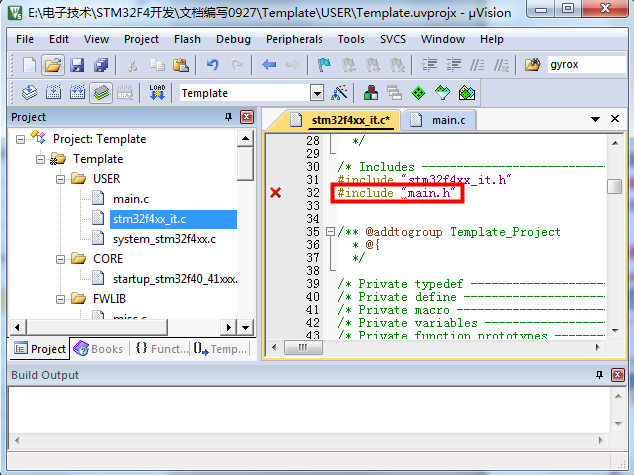Select startup_stm32f40_41xxx file in CORE

[175, 279]
